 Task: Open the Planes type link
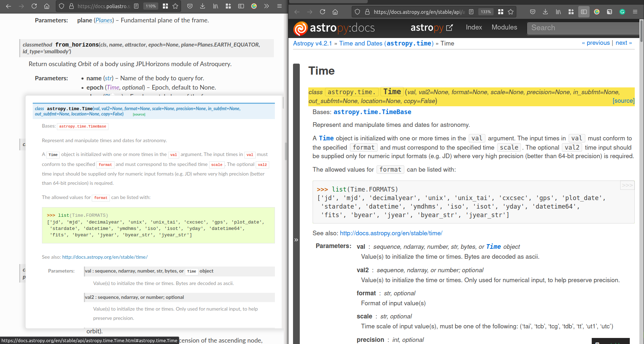[104, 20]
